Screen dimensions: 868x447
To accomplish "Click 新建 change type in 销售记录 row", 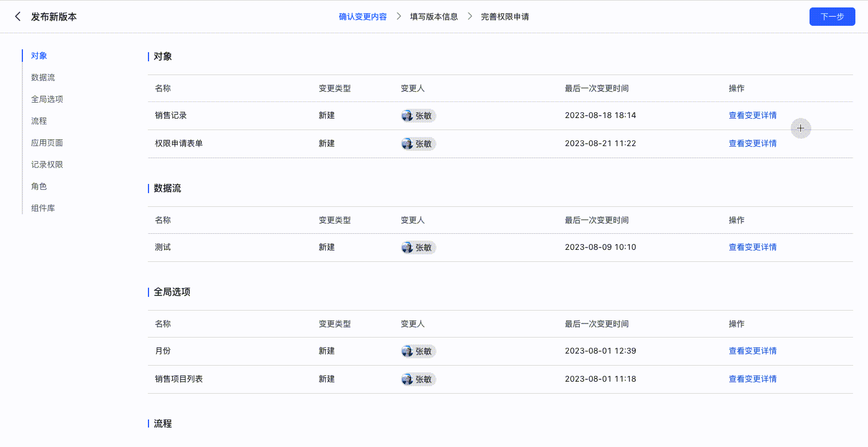I will point(327,115).
